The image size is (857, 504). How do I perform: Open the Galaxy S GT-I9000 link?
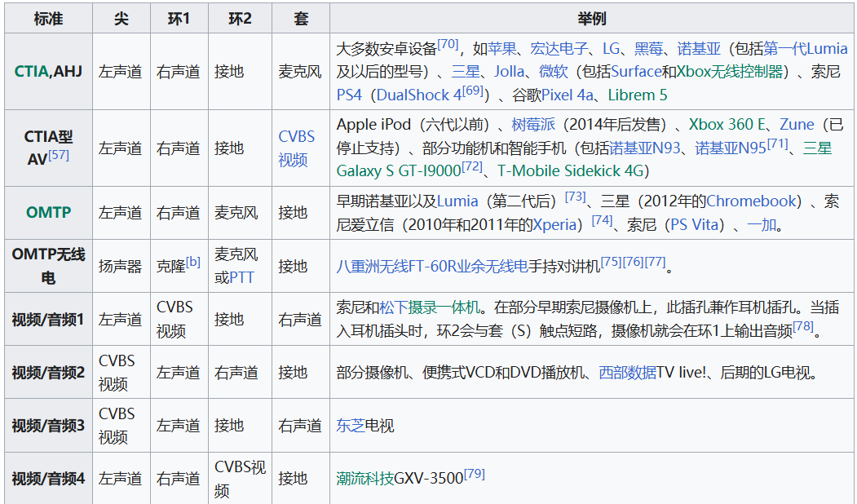[x=399, y=171]
